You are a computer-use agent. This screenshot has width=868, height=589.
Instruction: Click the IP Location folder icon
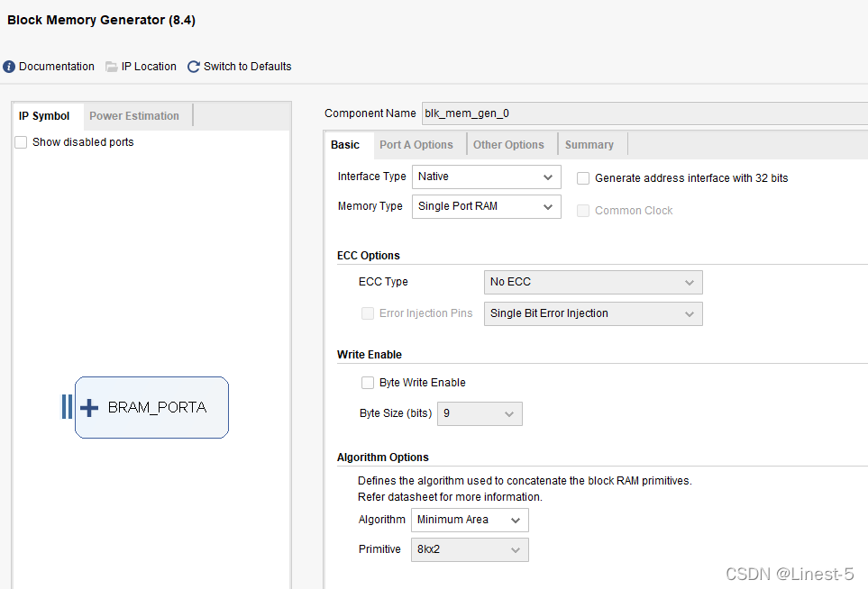tap(111, 67)
